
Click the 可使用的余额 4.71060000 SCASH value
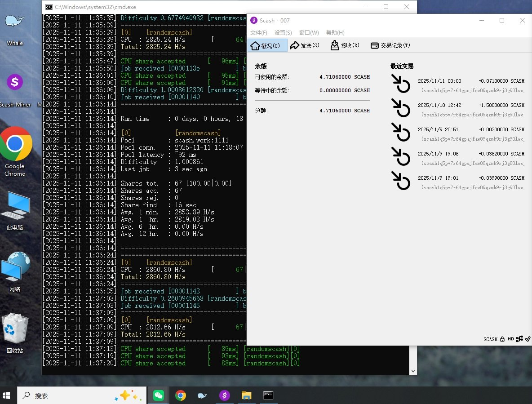click(344, 77)
